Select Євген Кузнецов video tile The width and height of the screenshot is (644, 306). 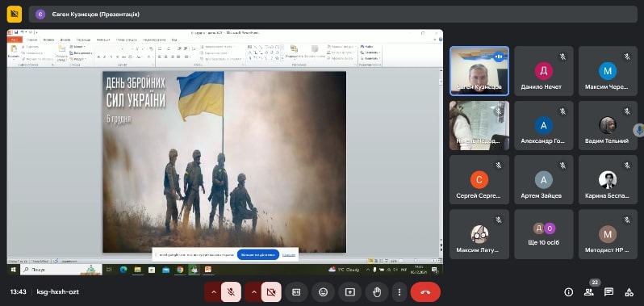(479, 71)
